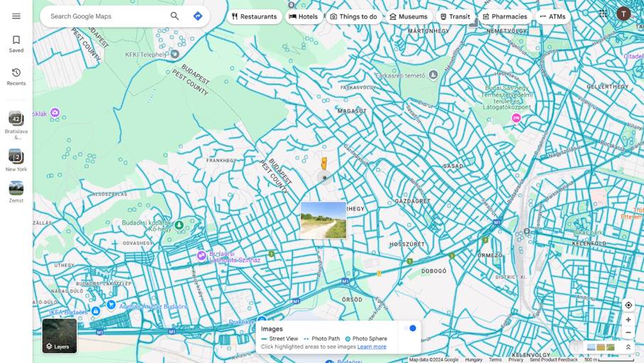The image size is (644, 363).
Task: Filter the map by Hotels
Action: pyautogui.click(x=304, y=16)
